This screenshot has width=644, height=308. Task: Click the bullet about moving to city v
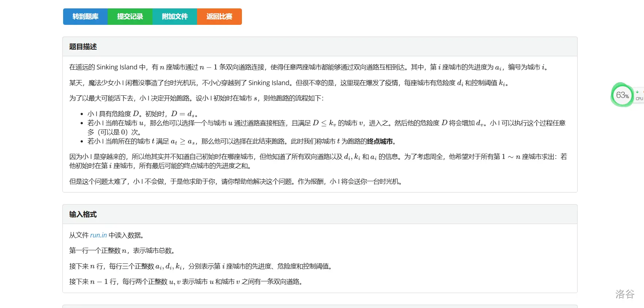tap(326, 123)
